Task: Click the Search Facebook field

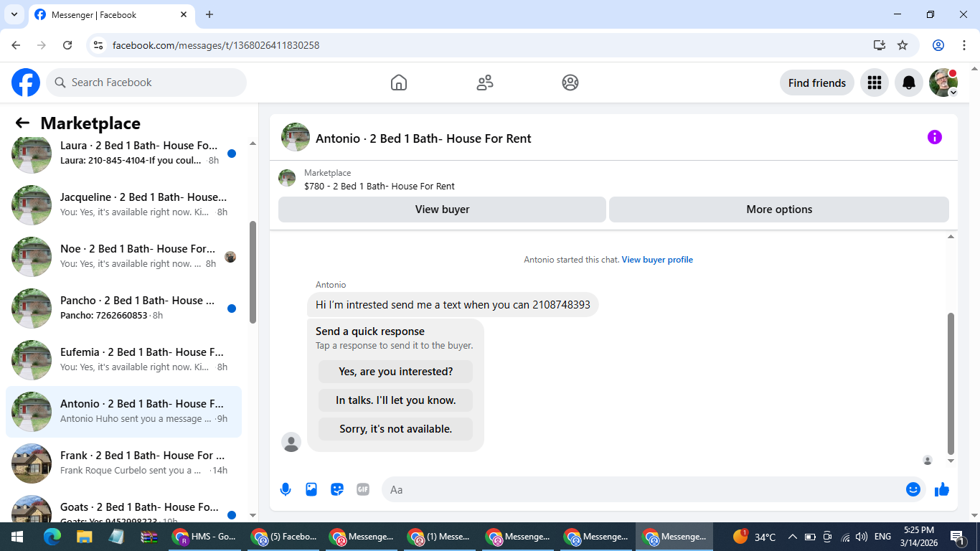Action: coord(146,83)
